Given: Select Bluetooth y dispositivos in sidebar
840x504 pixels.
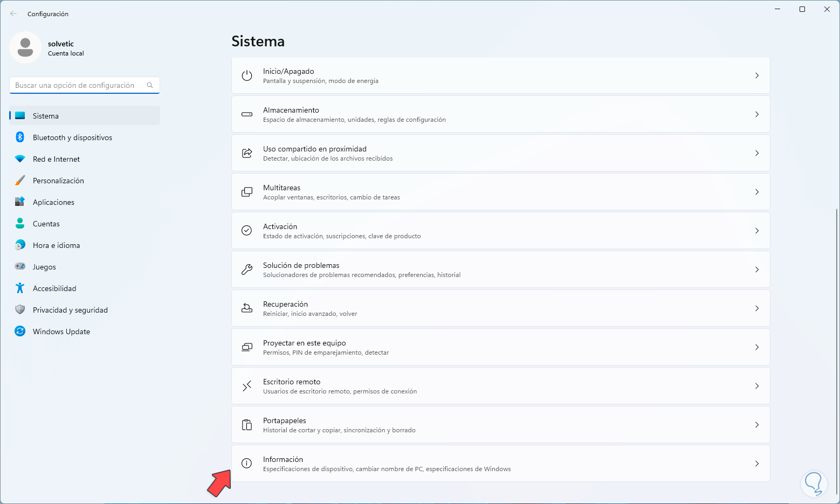Looking at the screenshot, I should click(72, 137).
